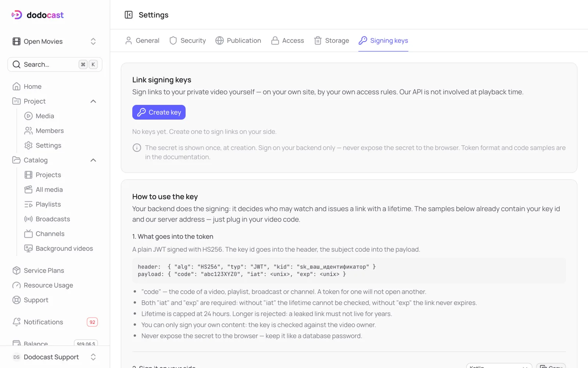Open All media clapperboard icon

click(28, 190)
